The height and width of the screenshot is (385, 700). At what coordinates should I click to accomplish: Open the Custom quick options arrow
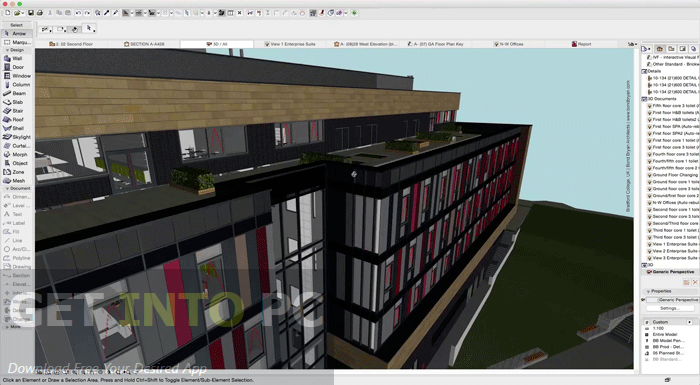point(689,322)
